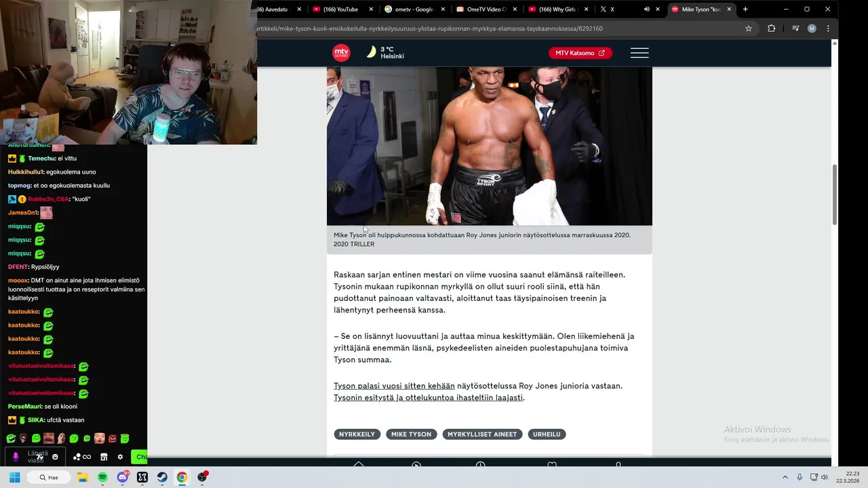Viewport: 868px width, 488px height.
Task: Mute the playing tab via speaker icon
Action: [x=646, y=9]
